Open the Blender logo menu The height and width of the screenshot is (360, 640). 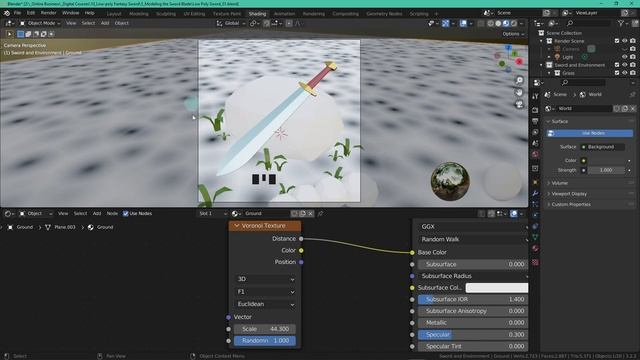point(7,13)
